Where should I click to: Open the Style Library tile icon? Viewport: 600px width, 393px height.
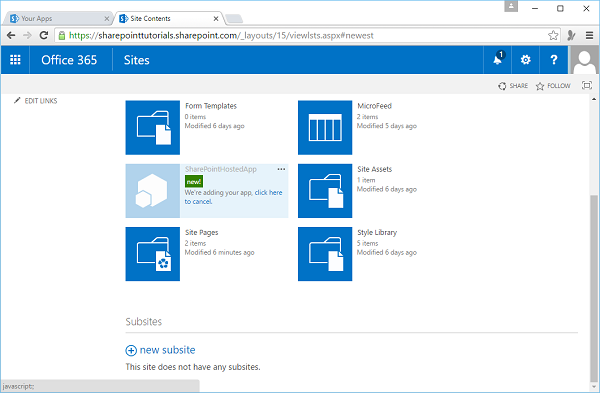click(325, 254)
